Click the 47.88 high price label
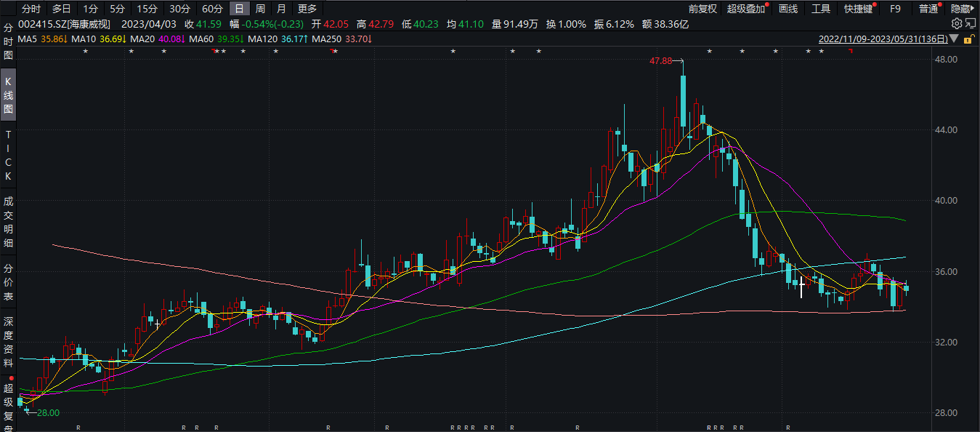This screenshot has width=980, height=432. coord(662,61)
